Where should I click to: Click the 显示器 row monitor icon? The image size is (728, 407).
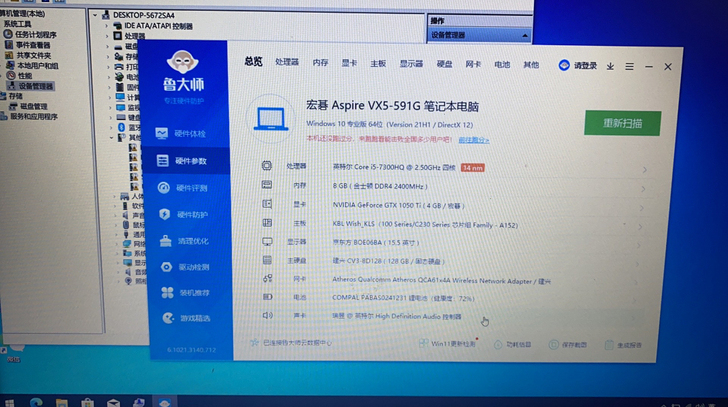point(267,242)
